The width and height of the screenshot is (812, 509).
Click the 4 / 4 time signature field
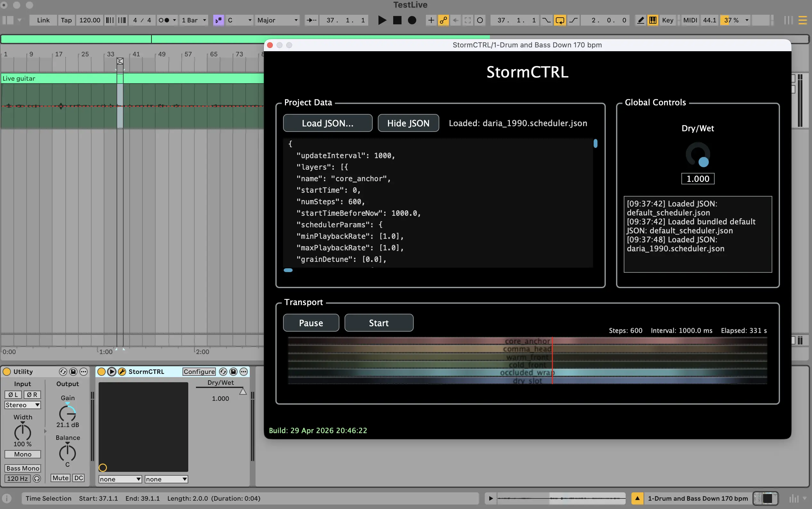pyautogui.click(x=142, y=20)
